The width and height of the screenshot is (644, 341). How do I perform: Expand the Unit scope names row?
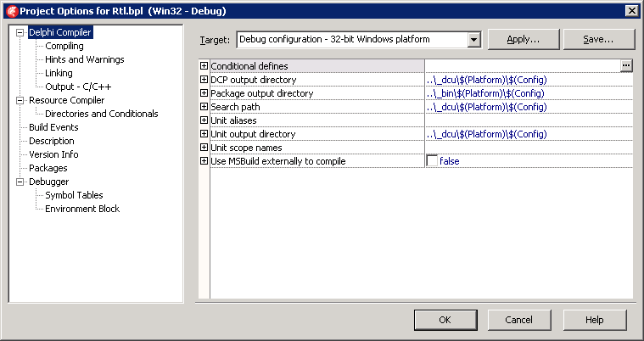[x=204, y=147]
